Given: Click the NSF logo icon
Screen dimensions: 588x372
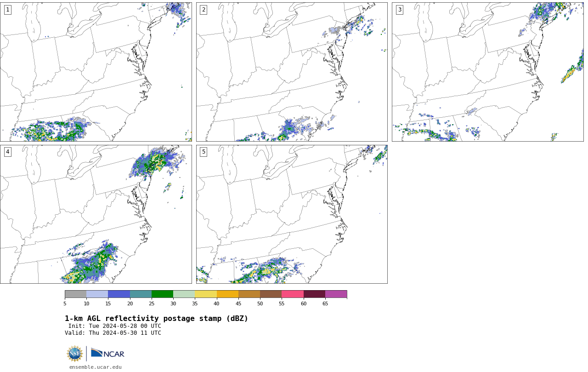Looking at the screenshot, I should 75,354.
